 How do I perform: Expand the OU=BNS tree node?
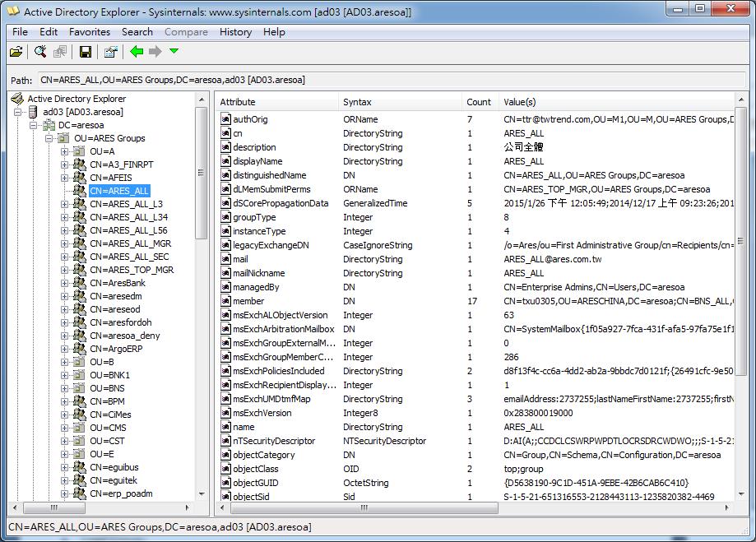pos(64,388)
